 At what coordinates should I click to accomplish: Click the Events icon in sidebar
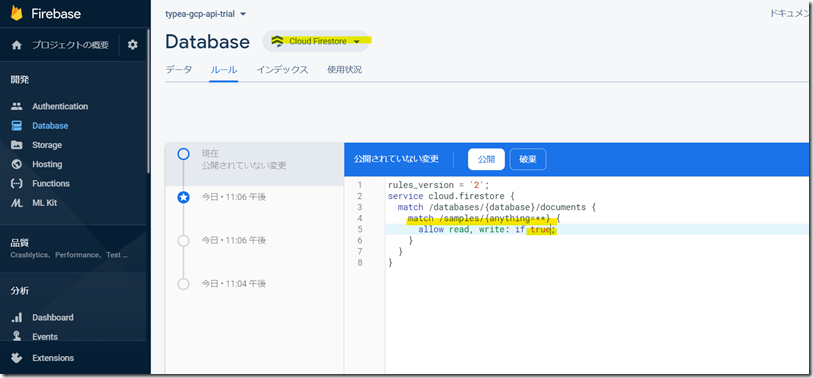17,337
